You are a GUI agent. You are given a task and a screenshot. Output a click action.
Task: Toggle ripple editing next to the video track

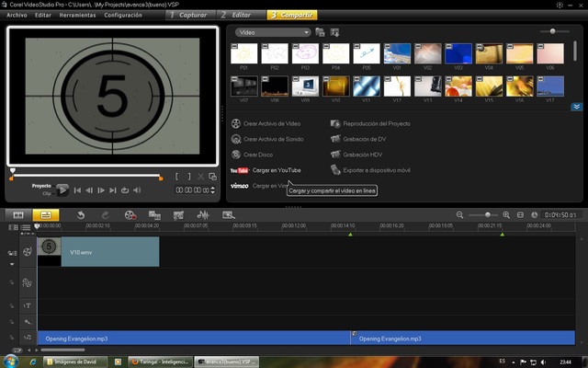click(12, 254)
